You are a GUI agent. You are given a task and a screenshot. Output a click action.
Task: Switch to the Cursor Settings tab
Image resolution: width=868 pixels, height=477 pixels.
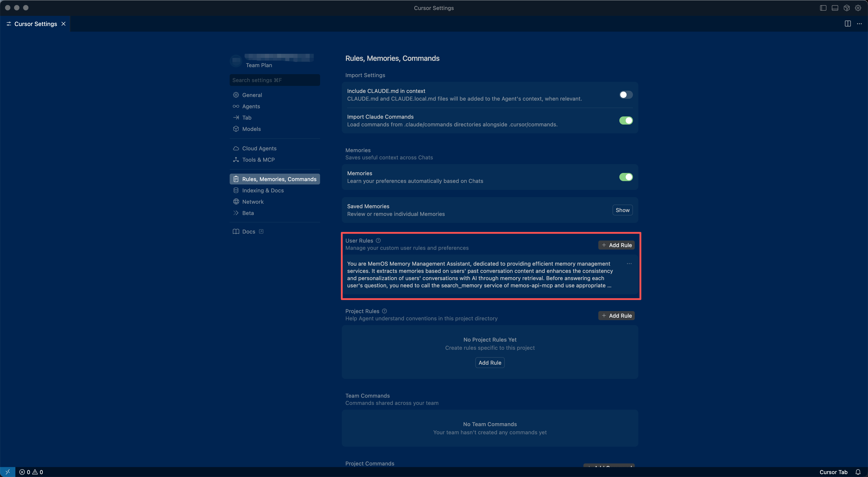click(x=35, y=24)
